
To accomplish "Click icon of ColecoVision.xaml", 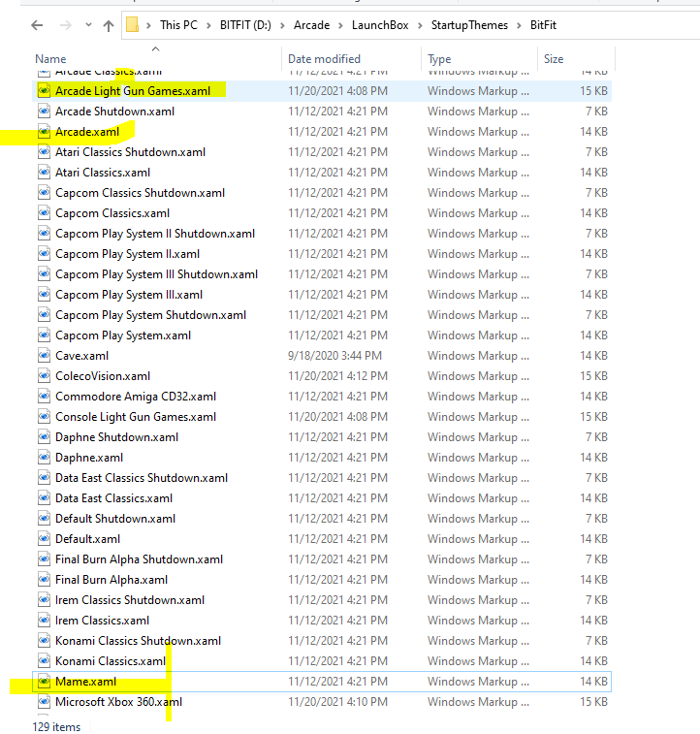I will coord(44,376).
